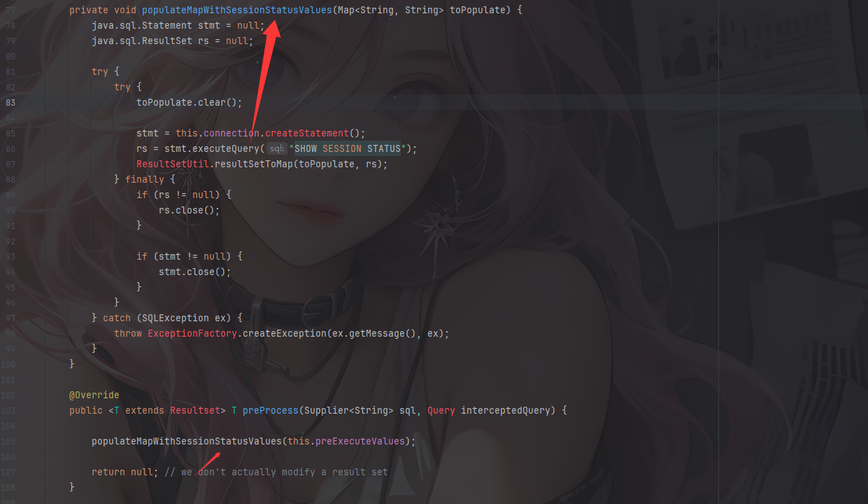
Task: Click the @Override annotation
Action: pyautogui.click(x=94, y=395)
